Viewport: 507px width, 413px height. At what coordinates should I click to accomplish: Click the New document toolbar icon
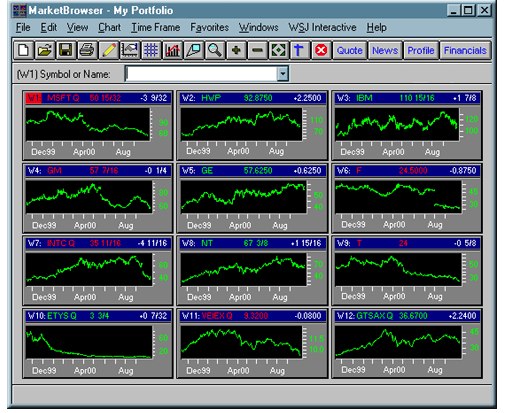click(24, 50)
